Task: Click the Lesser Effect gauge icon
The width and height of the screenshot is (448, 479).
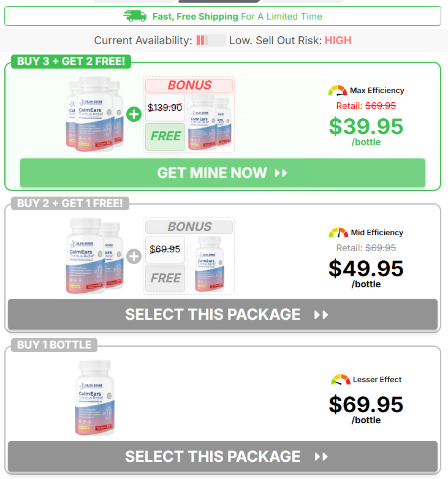Action: tap(340, 379)
